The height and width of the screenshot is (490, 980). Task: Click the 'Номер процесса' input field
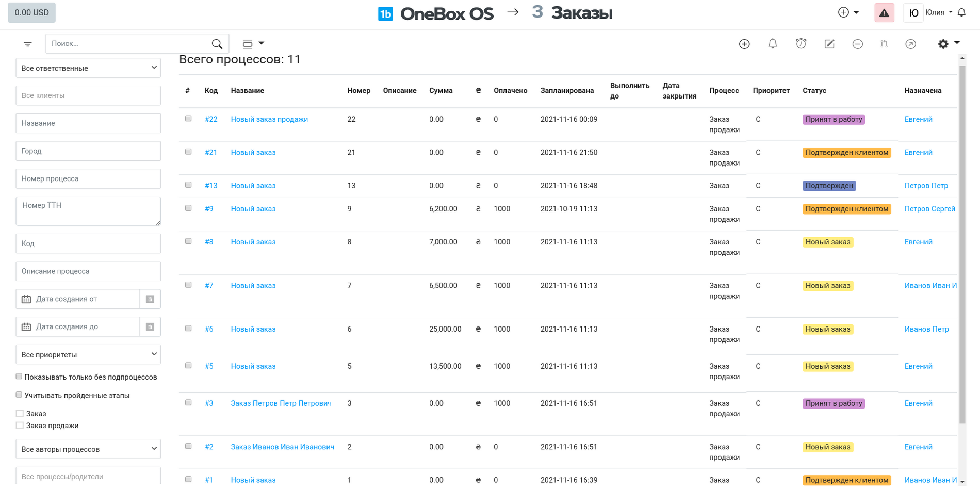point(88,178)
